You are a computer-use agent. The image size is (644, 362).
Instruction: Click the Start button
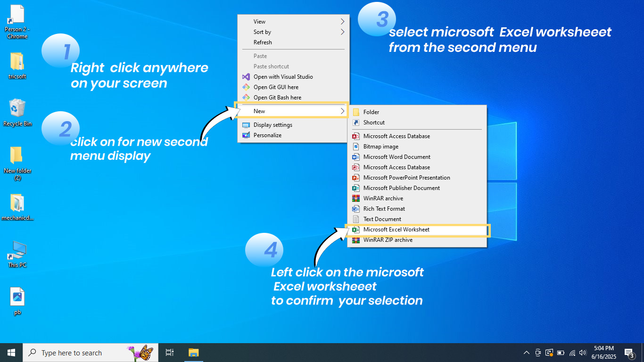point(10,352)
